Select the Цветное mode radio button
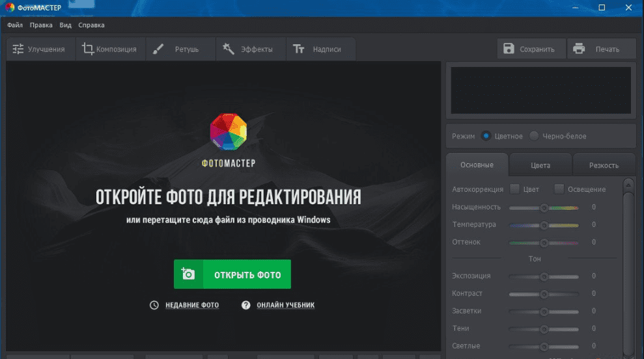 486,136
